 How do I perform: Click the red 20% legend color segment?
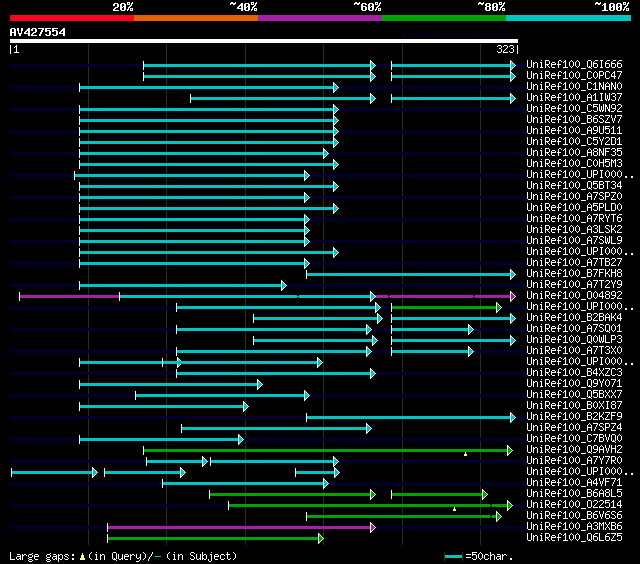point(72,18)
